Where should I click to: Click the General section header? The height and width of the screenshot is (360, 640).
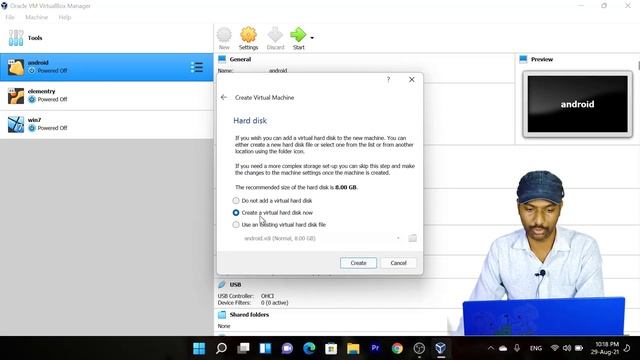[x=240, y=59]
